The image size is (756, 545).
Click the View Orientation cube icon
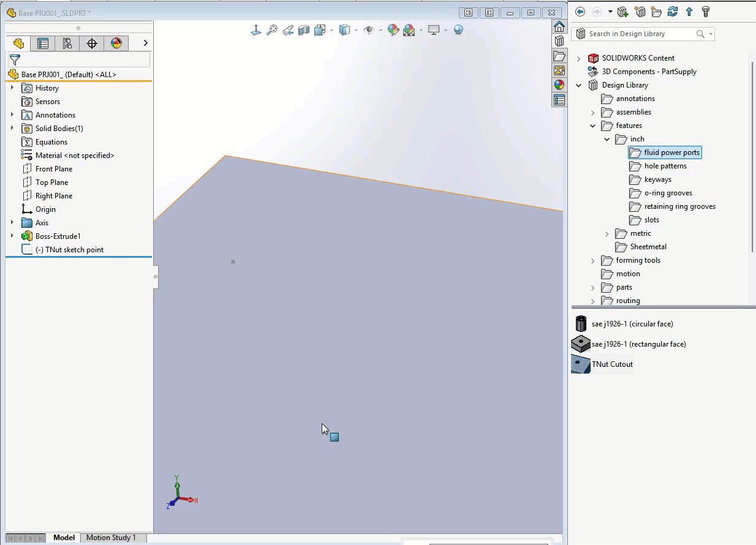(x=319, y=30)
